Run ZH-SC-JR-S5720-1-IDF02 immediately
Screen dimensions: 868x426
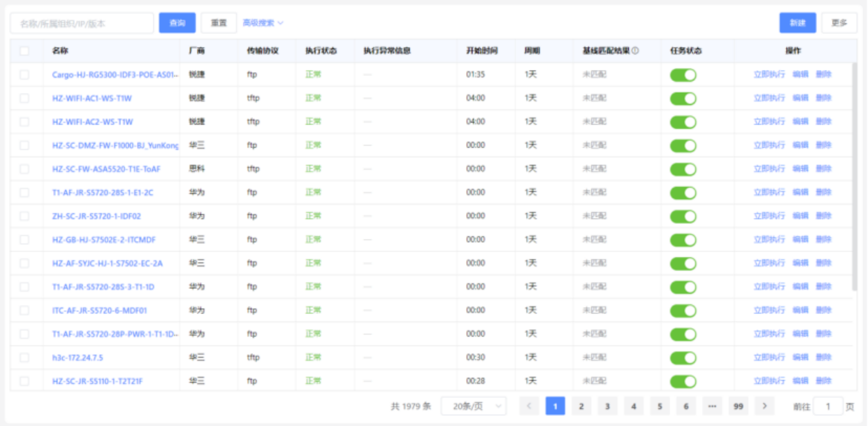point(769,216)
